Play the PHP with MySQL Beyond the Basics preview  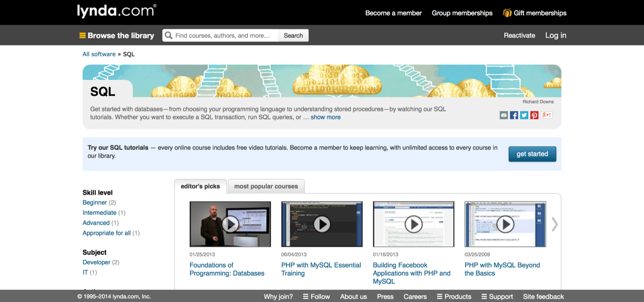click(x=505, y=224)
